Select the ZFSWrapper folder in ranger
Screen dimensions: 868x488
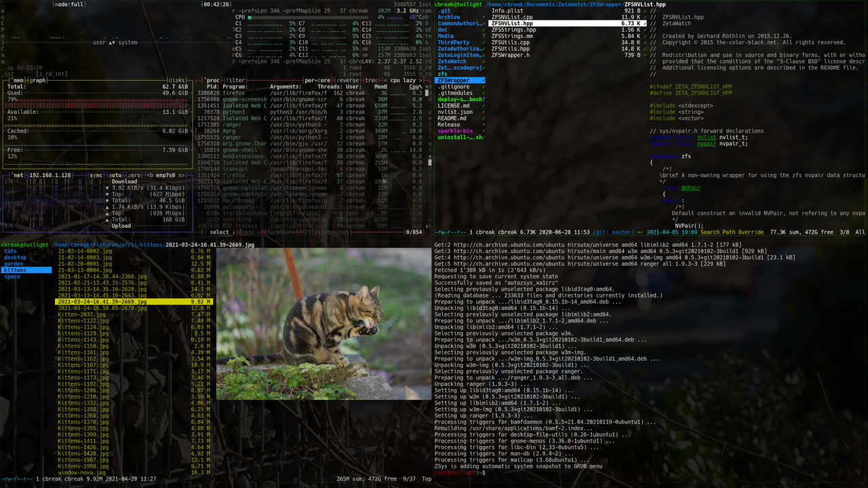[x=460, y=81]
